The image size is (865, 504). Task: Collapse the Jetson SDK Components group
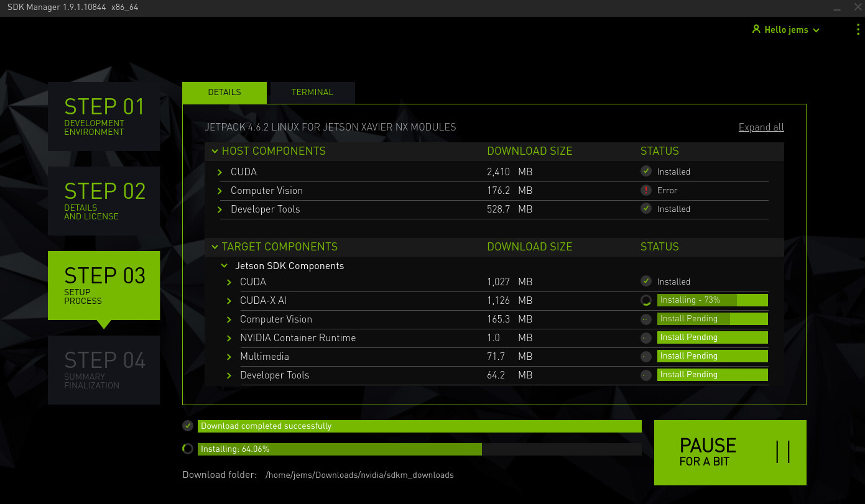(x=224, y=266)
